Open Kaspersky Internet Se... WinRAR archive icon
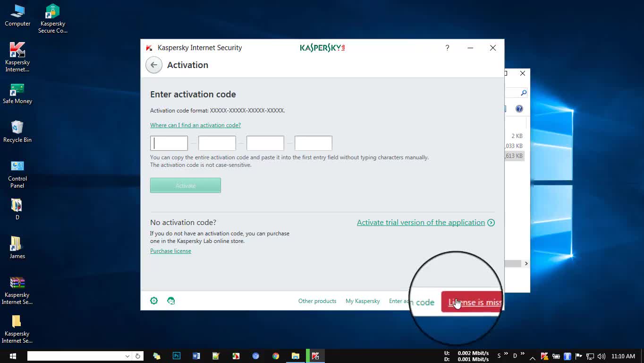Viewport: 644px width, 363px height. 17,290
